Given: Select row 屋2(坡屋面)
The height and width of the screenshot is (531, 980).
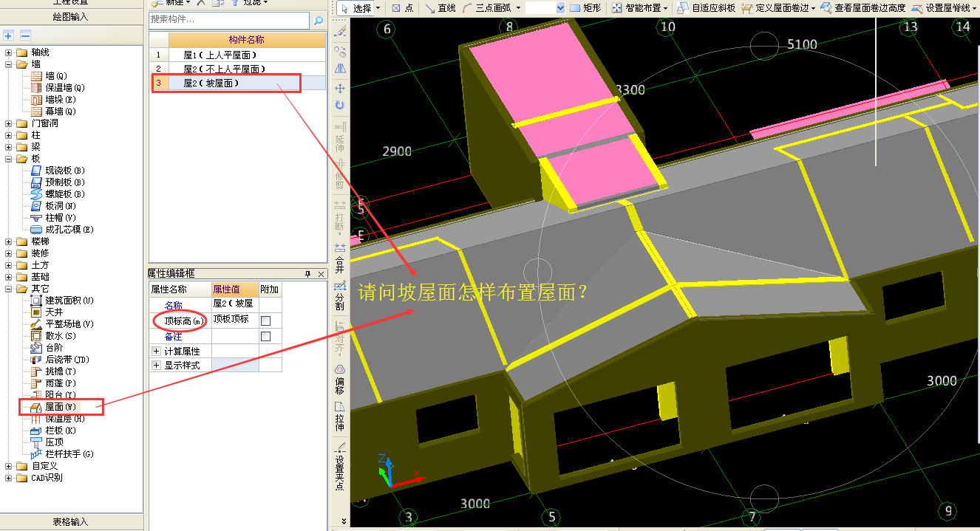Looking at the screenshot, I should pos(237,83).
